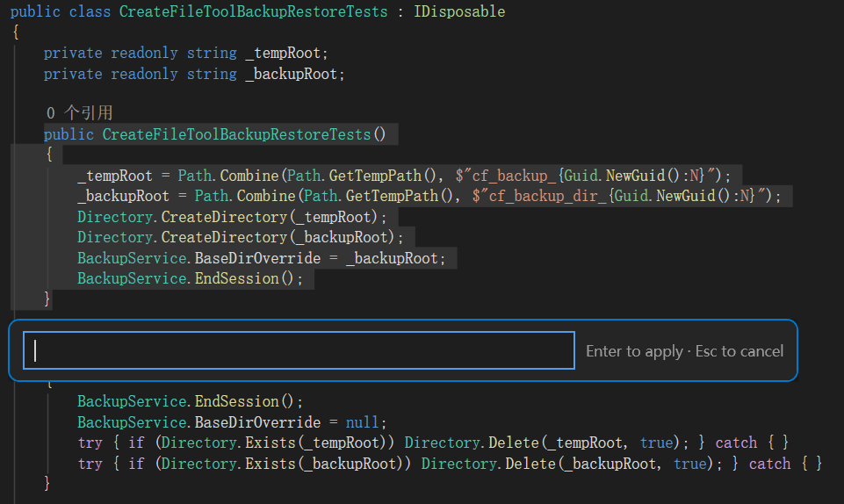The height and width of the screenshot is (504, 844).
Task: Click try line deleting _tempRoot directory
Action: (x=433, y=443)
